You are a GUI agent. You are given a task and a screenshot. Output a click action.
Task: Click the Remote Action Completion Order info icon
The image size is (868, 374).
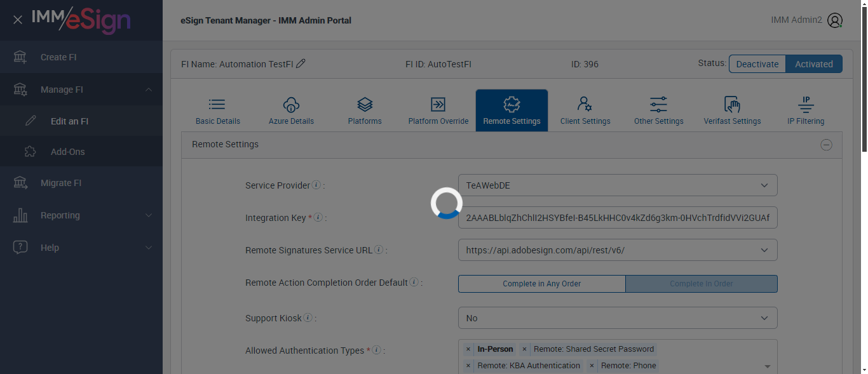[414, 282]
